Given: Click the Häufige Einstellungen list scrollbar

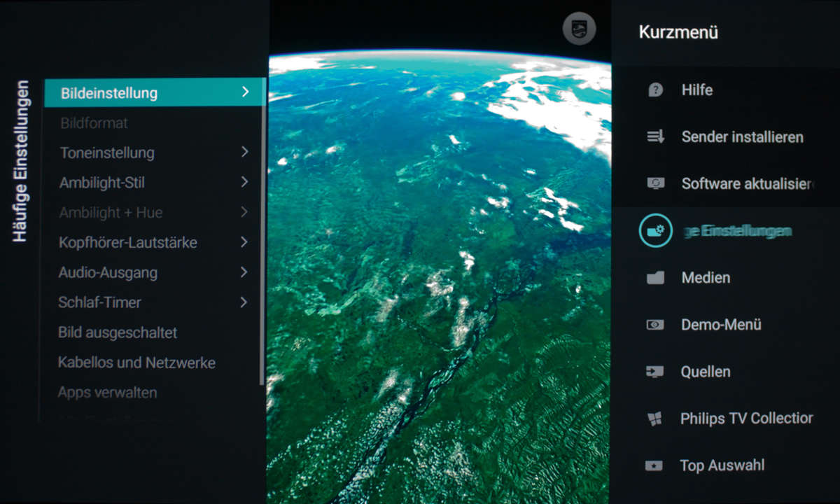Looking at the screenshot, I should (x=262, y=231).
